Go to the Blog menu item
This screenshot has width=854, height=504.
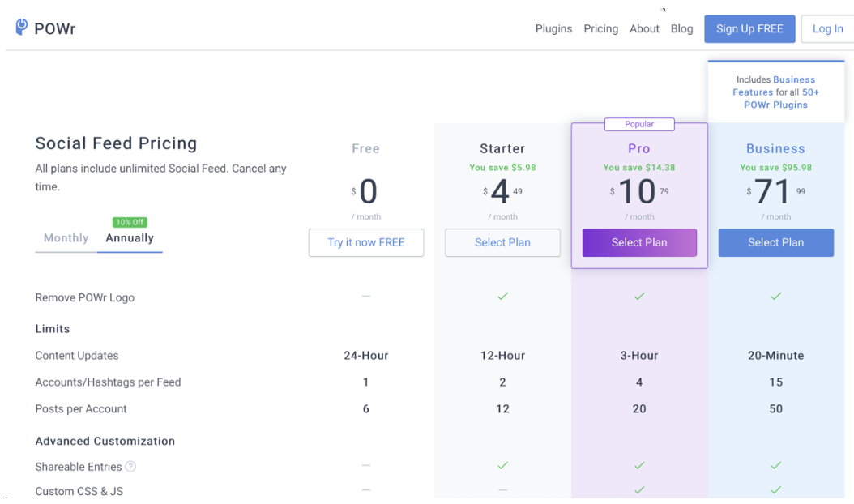click(681, 28)
